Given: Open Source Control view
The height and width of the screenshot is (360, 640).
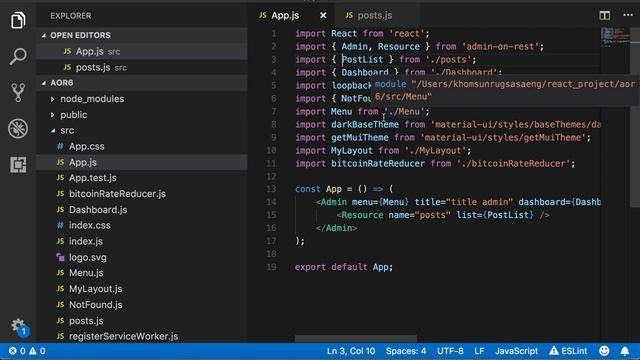Looking at the screenshot, I should click(18, 92).
